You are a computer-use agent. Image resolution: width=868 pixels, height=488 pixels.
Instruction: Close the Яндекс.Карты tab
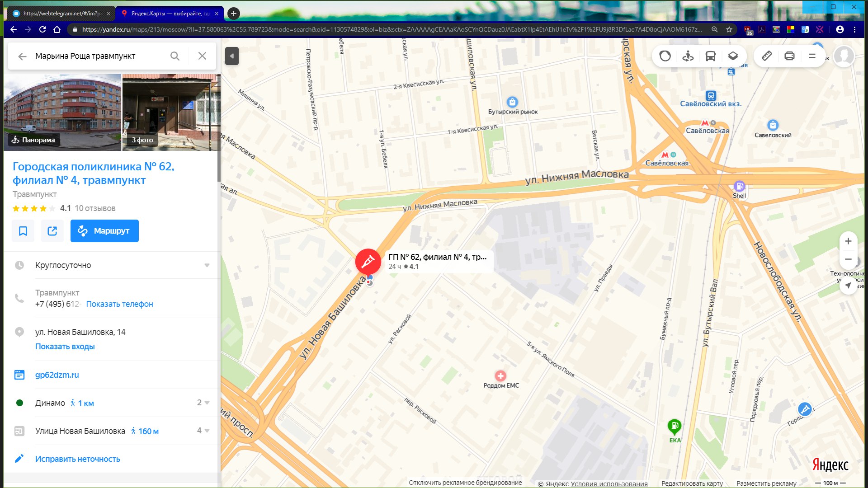tap(217, 14)
